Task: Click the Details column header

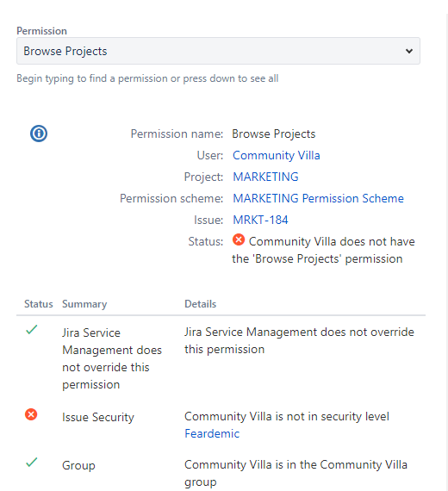Action: coord(201,304)
